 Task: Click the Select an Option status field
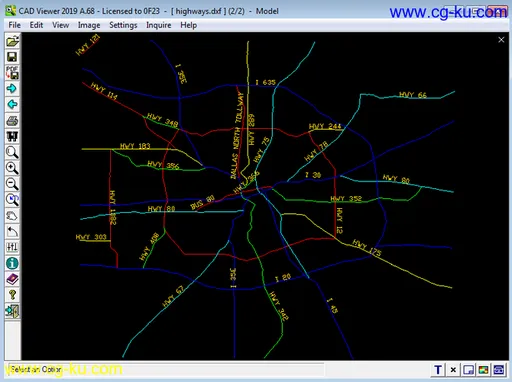[x=166, y=369]
